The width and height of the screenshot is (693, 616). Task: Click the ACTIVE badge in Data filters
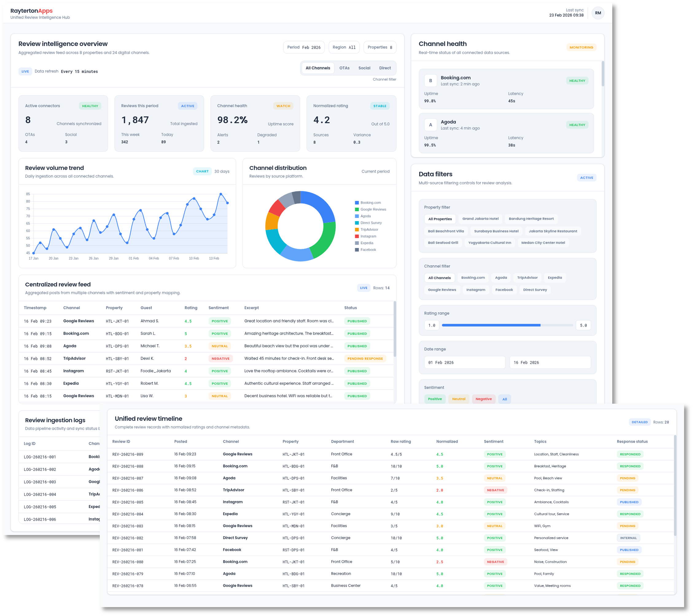(x=586, y=177)
